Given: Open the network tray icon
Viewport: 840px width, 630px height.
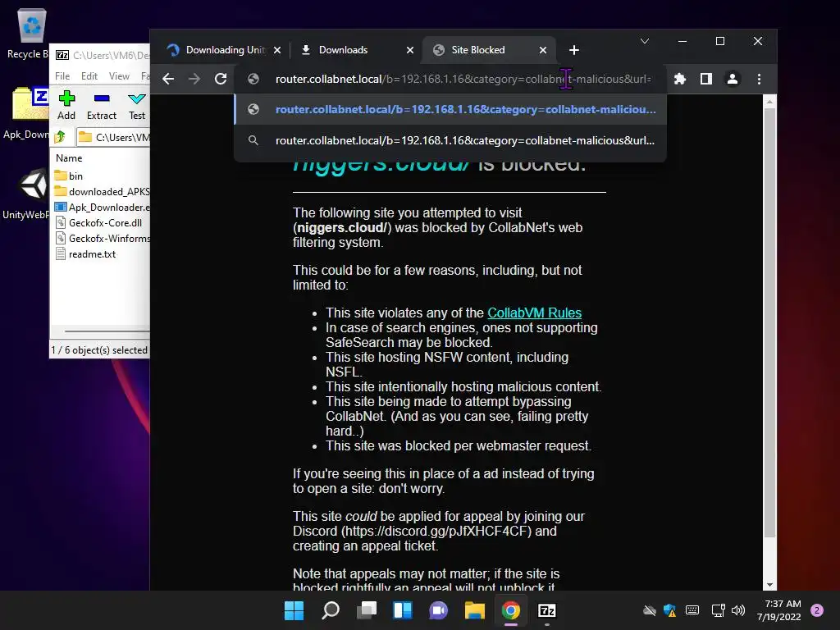Looking at the screenshot, I should tap(718, 610).
